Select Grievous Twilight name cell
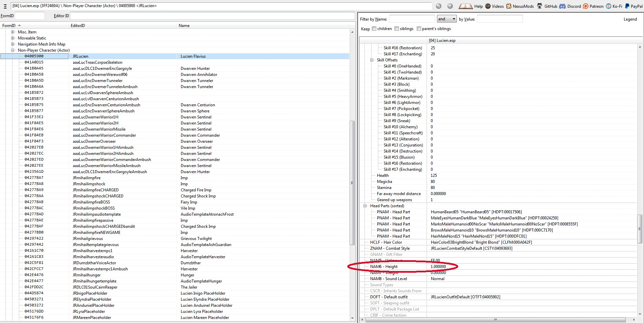Viewport: 644px width, 323px height. click(196, 239)
